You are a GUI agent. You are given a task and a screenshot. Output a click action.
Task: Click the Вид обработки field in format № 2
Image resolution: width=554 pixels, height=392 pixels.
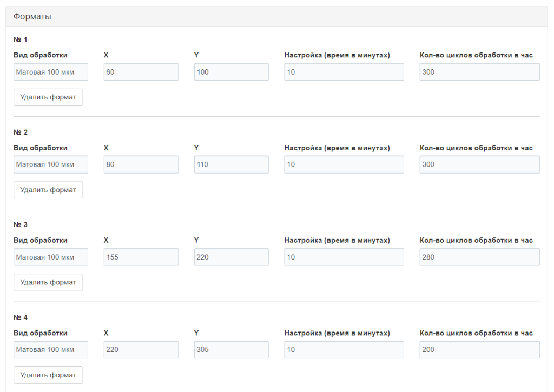click(x=51, y=164)
